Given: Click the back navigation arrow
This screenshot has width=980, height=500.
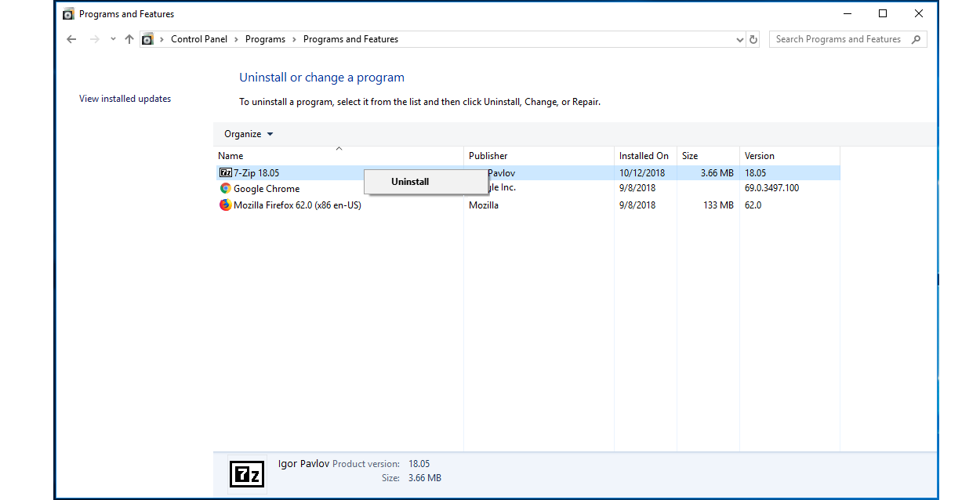Looking at the screenshot, I should click(x=71, y=38).
